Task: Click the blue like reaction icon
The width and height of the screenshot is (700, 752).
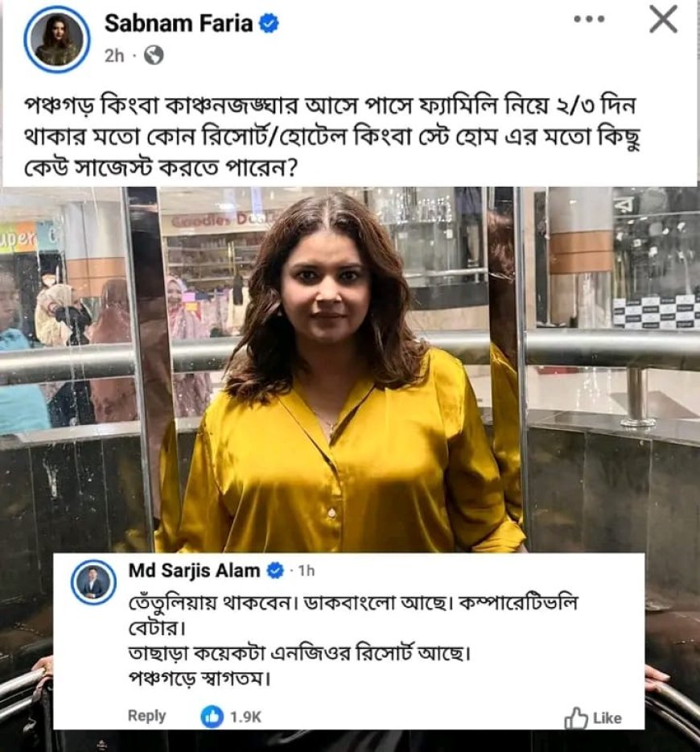Action: tap(212, 717)
